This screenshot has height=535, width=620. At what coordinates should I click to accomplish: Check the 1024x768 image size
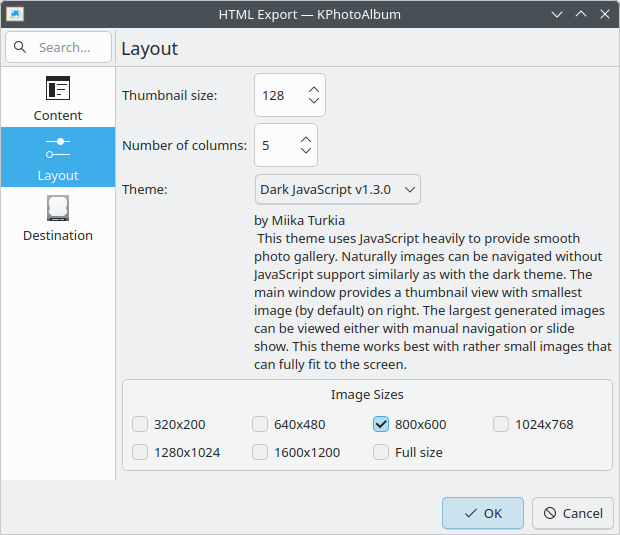(x=501, y=424)
